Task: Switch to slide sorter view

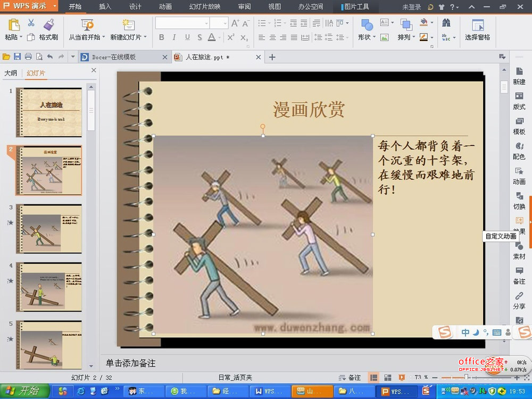Action: point(388,377)
